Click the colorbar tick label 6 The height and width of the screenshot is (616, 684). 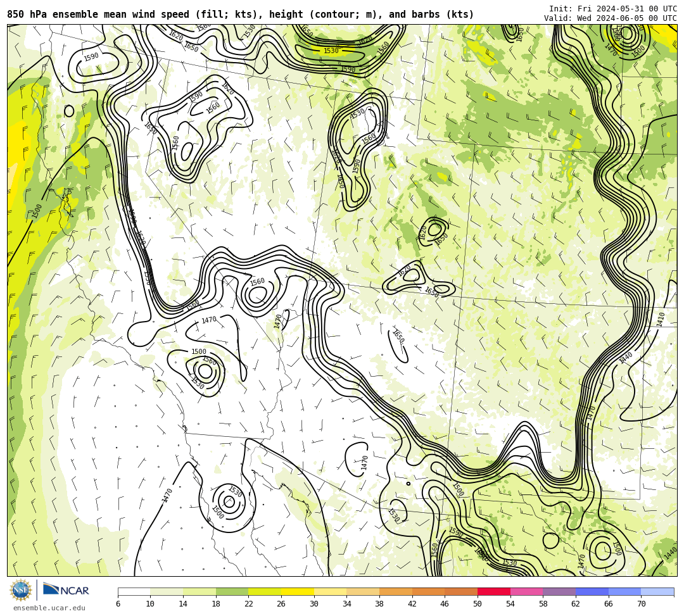click(118, 604)
